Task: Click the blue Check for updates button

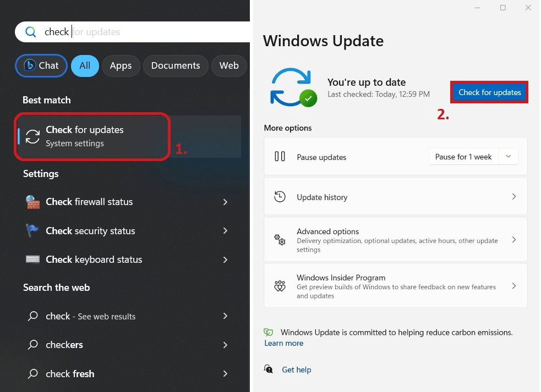Action: pyautogui.click(x=489, y=92)
